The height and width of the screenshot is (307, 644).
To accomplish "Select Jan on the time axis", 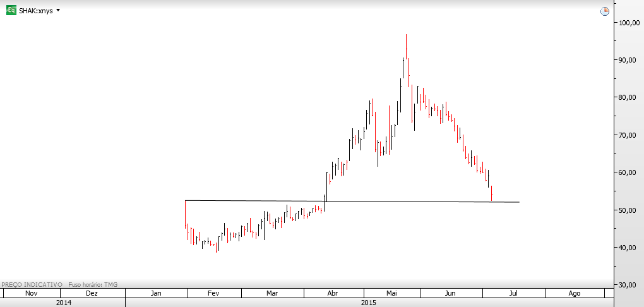I will click(x=156, y=293).
